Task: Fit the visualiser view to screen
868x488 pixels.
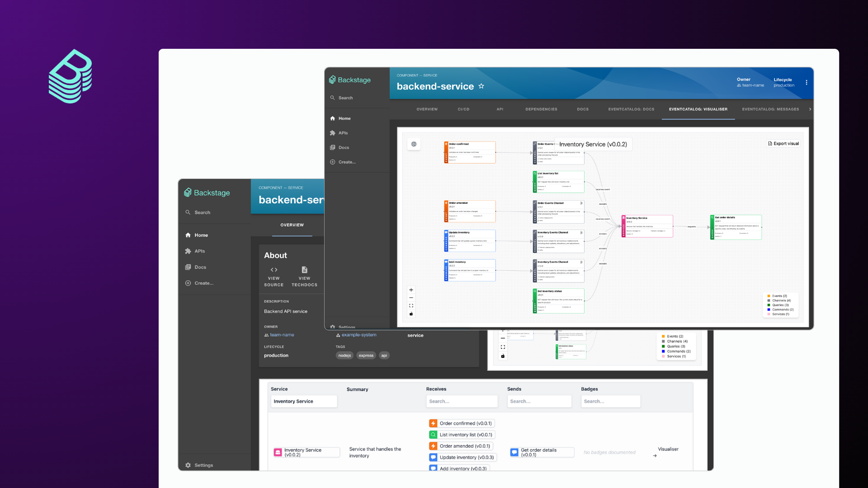Action: [411, 306]
